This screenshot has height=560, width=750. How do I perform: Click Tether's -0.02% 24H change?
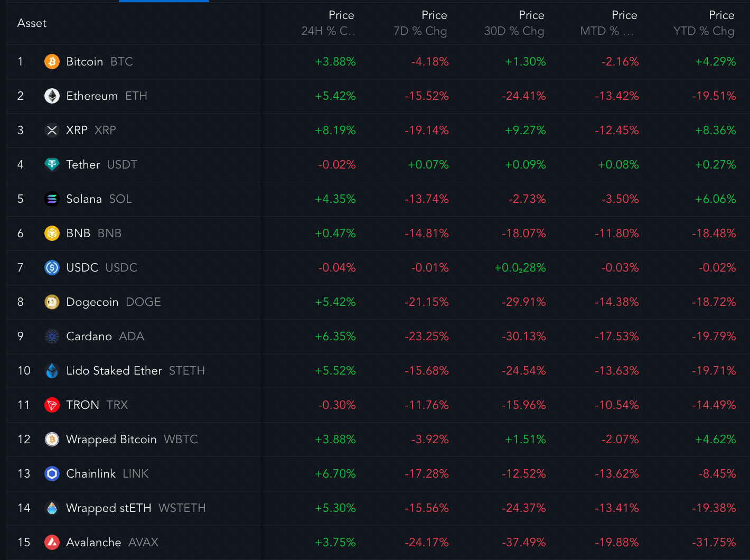337,165
